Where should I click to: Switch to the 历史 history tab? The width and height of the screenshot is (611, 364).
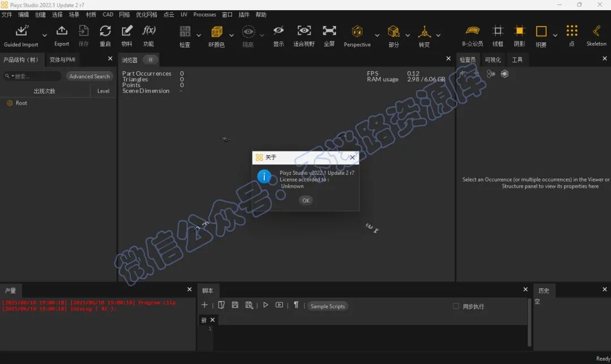coord(544,291)
